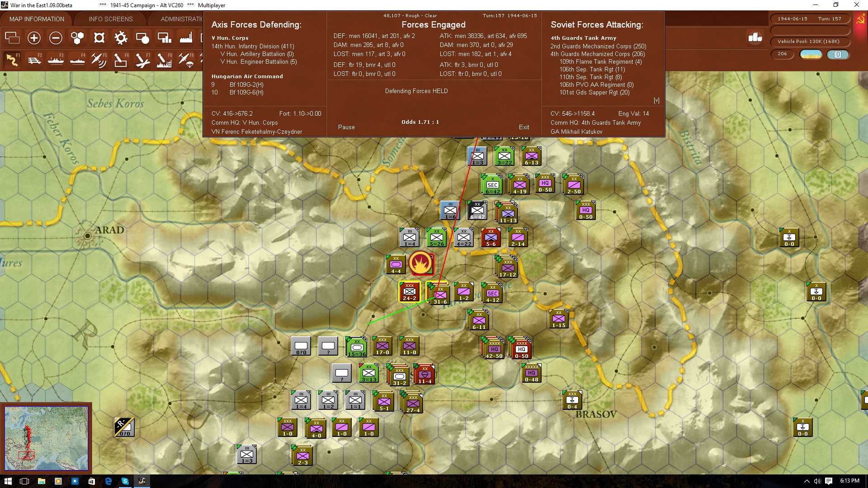Select the highlighted 24-2 corps counter
This screenshot has width=868, height=488.
[410, 292]
